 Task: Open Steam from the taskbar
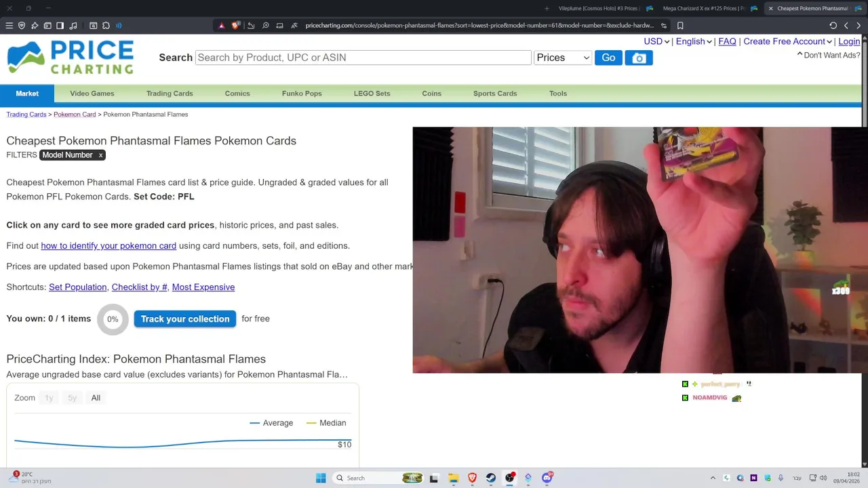491,478
